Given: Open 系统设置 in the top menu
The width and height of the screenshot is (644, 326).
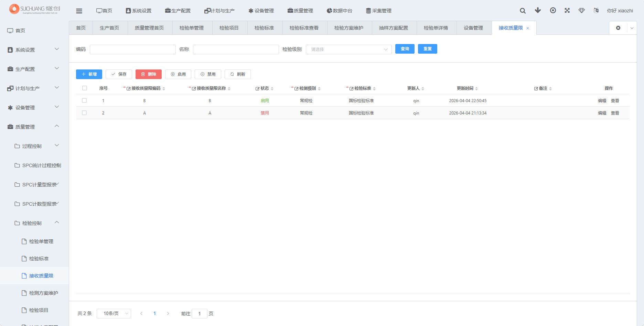Looking at the screenshot, I should pos(139,11).
